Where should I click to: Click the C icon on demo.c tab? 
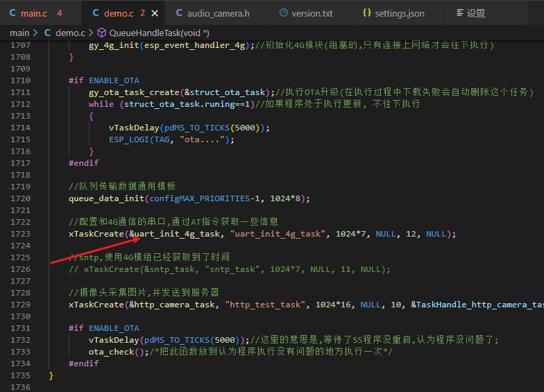coord(96,12)
